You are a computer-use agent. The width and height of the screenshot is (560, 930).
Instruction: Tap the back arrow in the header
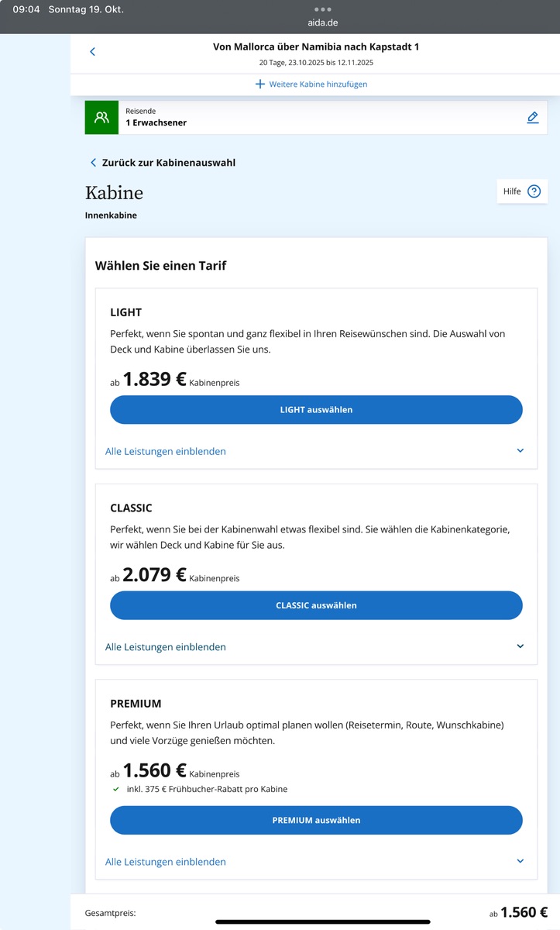(x=92, y=52)
